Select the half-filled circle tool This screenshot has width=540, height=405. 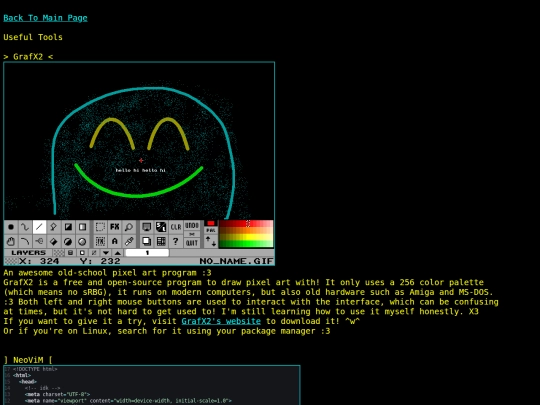point(68,241)
